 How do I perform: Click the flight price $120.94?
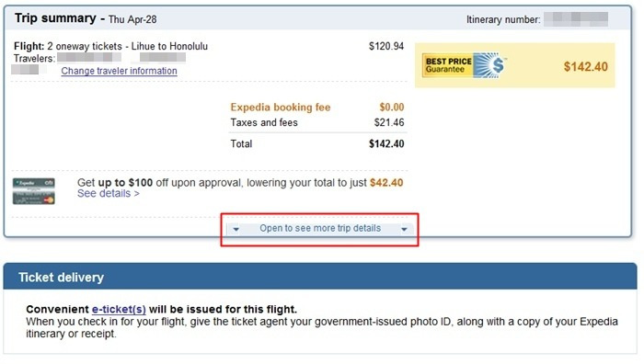386,46
